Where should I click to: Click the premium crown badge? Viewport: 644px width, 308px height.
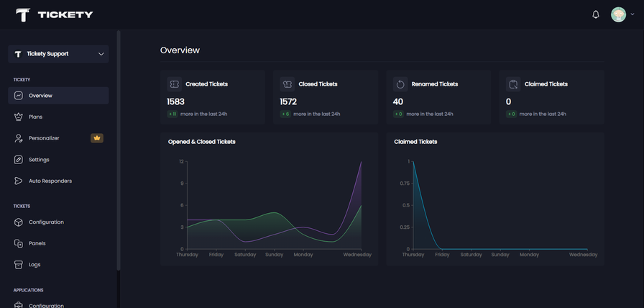pos(97,138)
